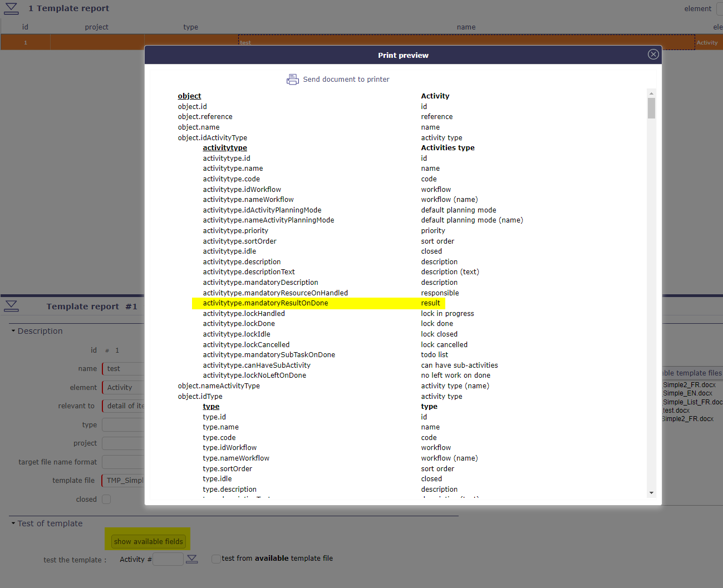
Task: Click the printer icon in Print preview
Action: [x=292, y=80]
